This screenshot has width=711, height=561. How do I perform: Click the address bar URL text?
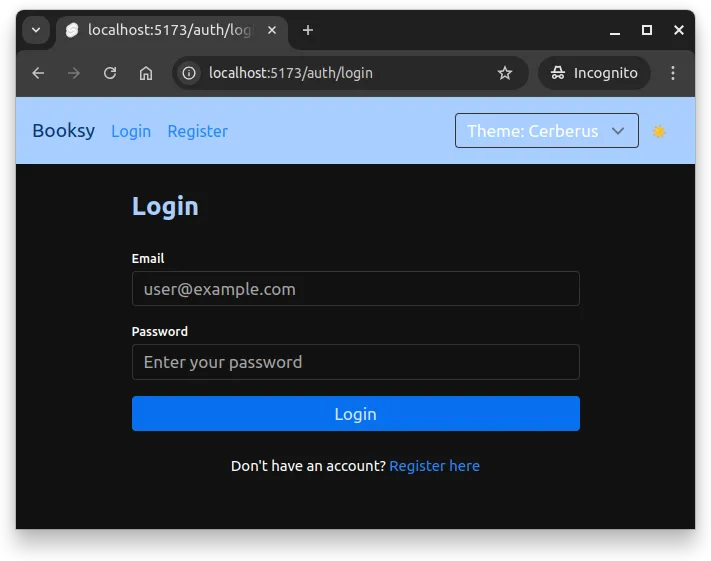[x=291, y=73]
